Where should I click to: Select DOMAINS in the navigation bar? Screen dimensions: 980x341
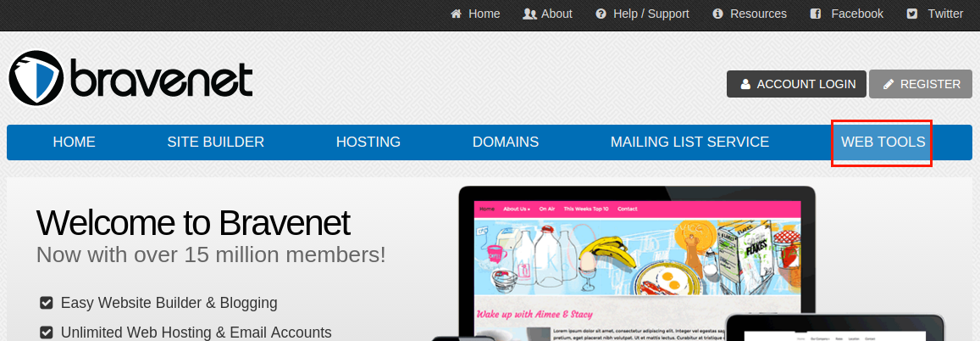point(506,142)
